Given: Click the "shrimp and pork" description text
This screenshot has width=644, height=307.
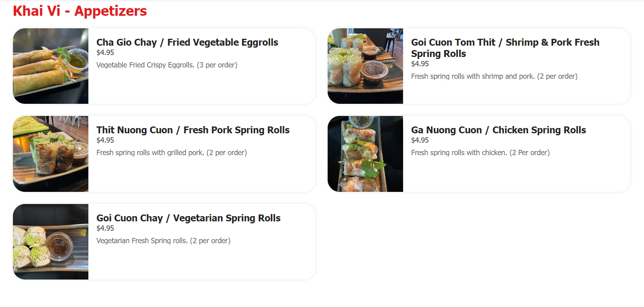Looking at the screenshot, I should (494, 76).
